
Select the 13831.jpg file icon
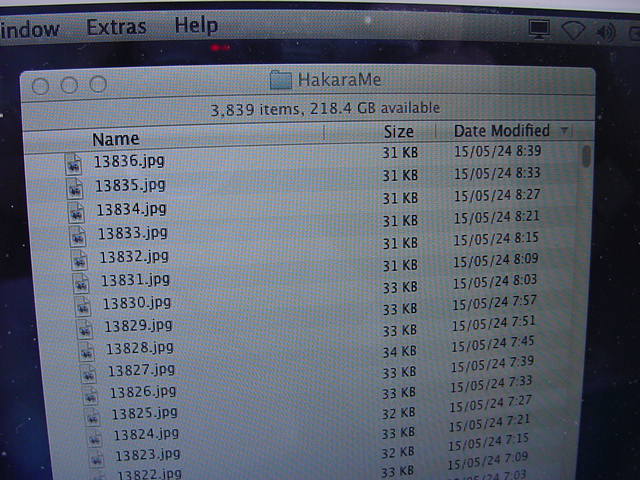pos(81,283)
